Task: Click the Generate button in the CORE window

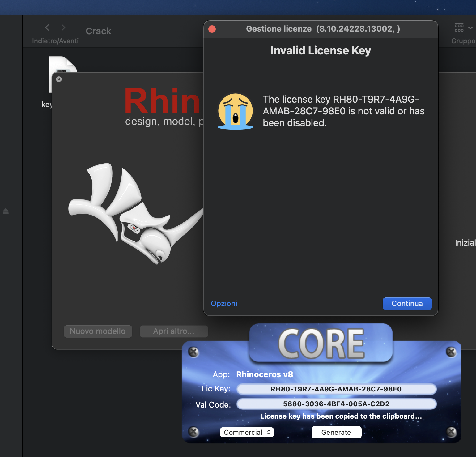Action: 336,432
